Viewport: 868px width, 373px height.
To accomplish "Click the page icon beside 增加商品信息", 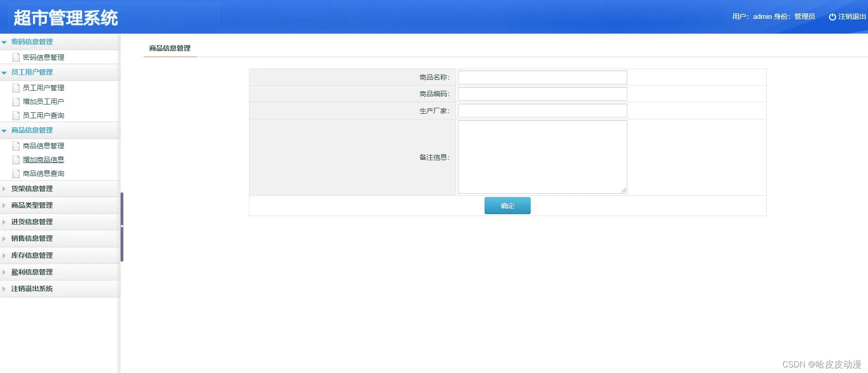I will coord(16,159).
